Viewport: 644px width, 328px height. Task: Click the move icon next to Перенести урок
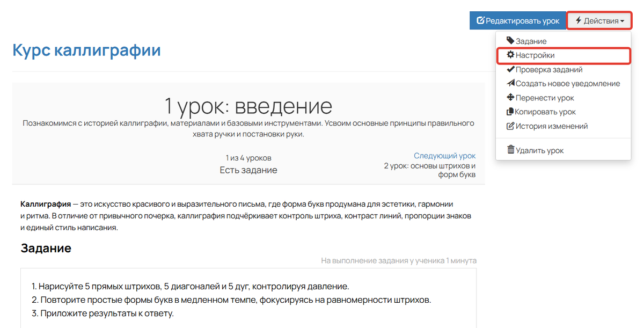click(x=510, y=98)
